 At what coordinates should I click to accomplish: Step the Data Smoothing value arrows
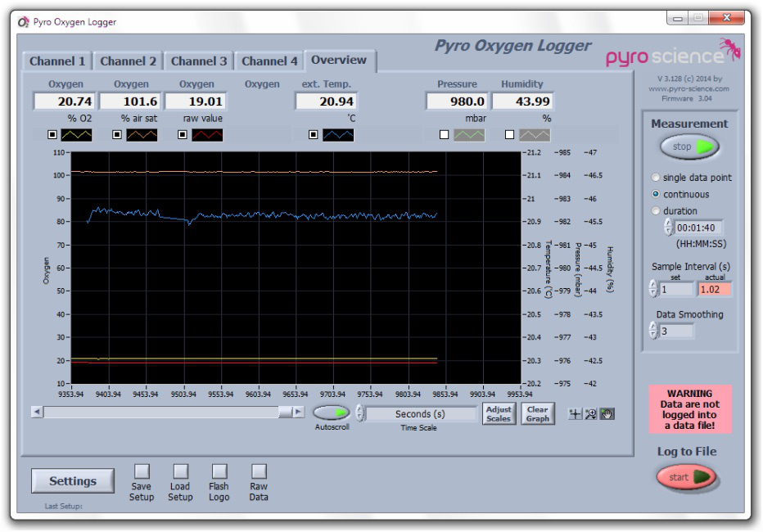(x=652, y=331)
